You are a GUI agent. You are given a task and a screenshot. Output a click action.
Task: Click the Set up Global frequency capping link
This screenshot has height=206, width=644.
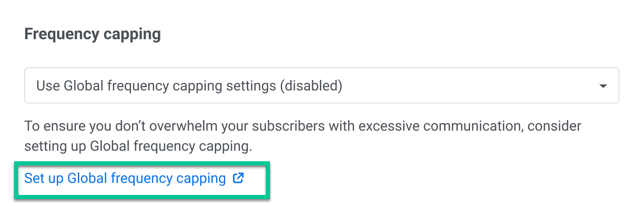click(x=125, y=178)
